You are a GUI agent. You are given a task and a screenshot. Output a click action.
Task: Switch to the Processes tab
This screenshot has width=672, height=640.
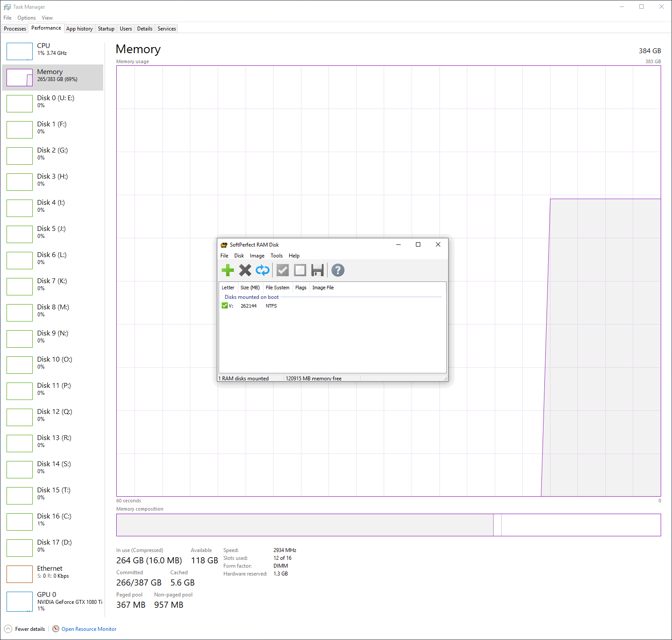point(15,29)
